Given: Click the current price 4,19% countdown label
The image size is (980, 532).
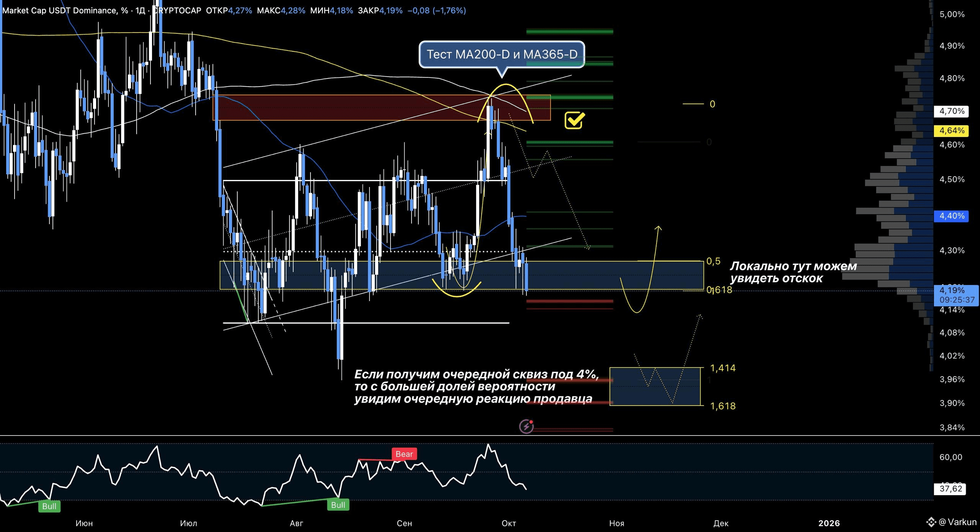Looking at the screenshot, I should pyautogui.click(x=956, y=295).
